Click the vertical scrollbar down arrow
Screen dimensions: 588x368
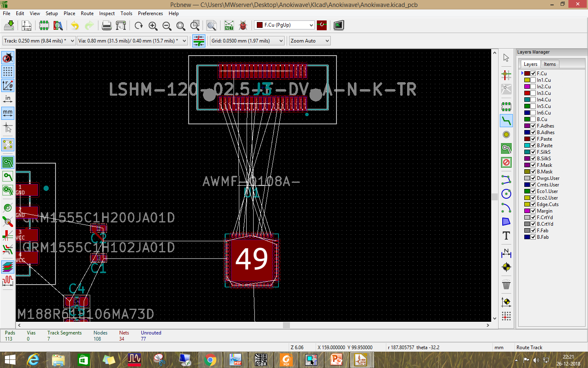coord(494,319)
